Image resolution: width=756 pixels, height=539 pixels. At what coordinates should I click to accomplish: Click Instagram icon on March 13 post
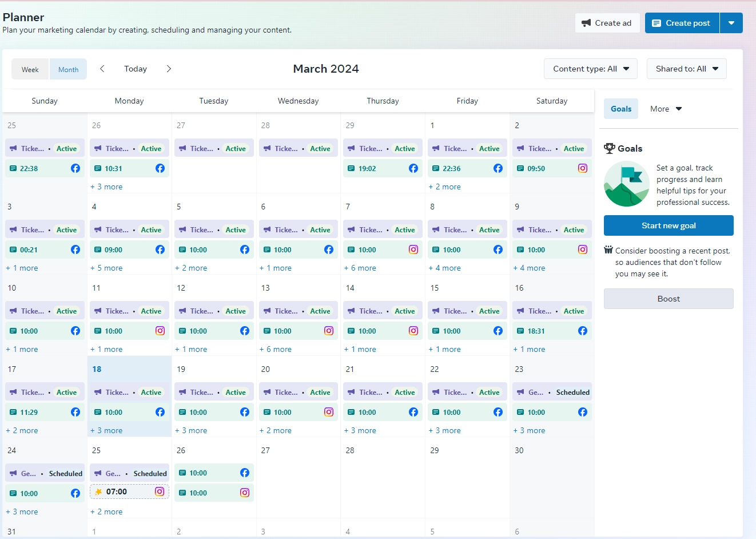click(329, 331)
